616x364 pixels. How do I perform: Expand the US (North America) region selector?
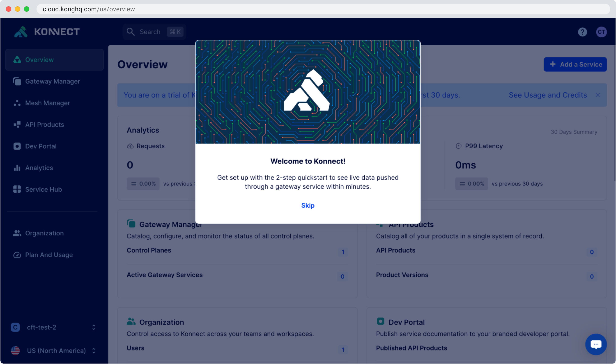click(94, 350)
